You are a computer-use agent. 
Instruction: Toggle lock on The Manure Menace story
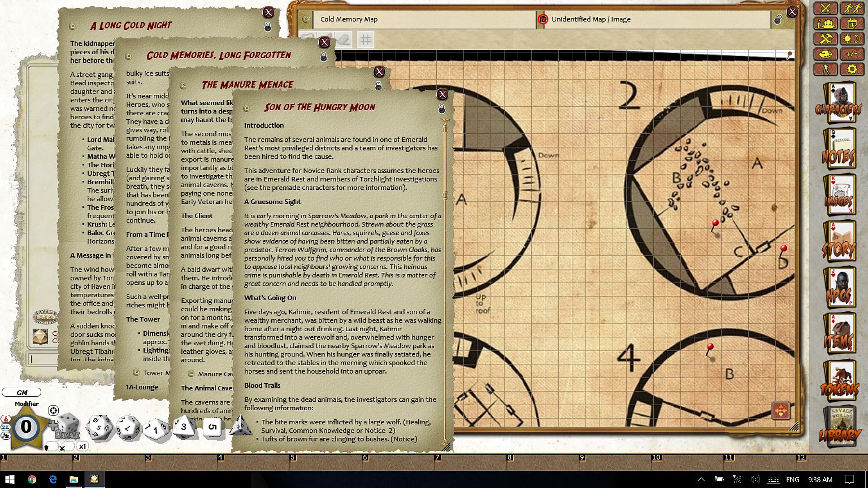pyautogui.click(x=378, y=86)
